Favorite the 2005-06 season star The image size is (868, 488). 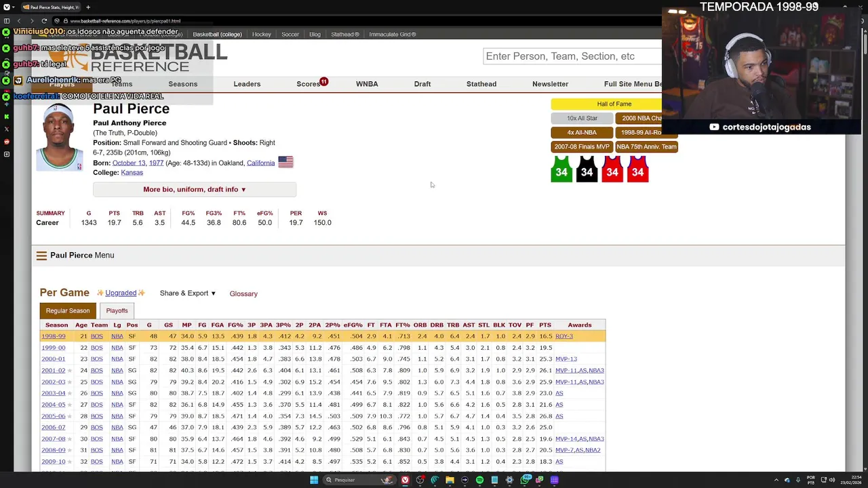point(69,416)
